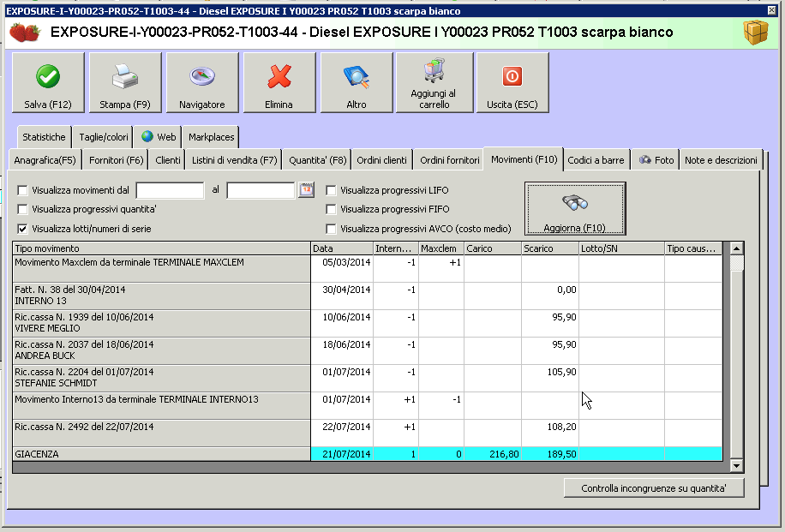Click the start date field after 'dal'

(x=171, y=190)
